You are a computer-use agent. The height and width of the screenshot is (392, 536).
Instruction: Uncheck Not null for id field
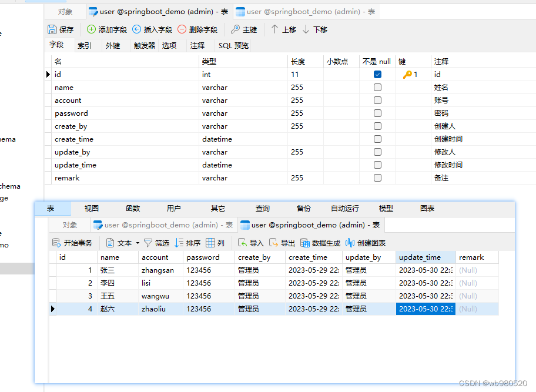[x=377, y=75]
